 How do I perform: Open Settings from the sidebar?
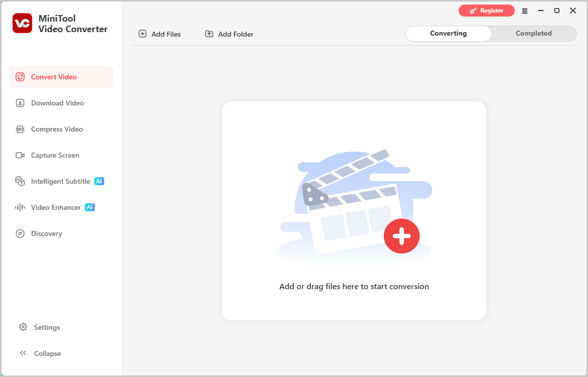47,327
